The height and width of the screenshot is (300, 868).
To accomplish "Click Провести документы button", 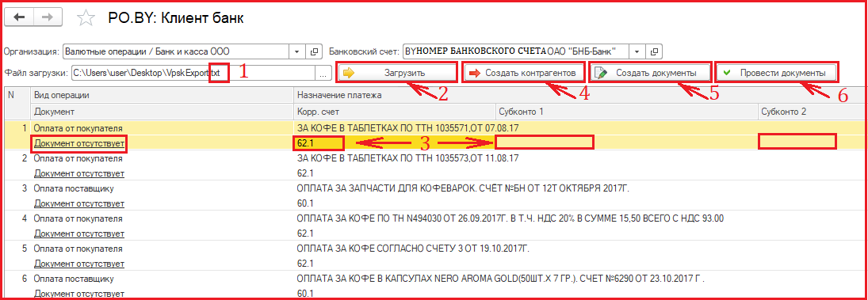I will 776,73.
